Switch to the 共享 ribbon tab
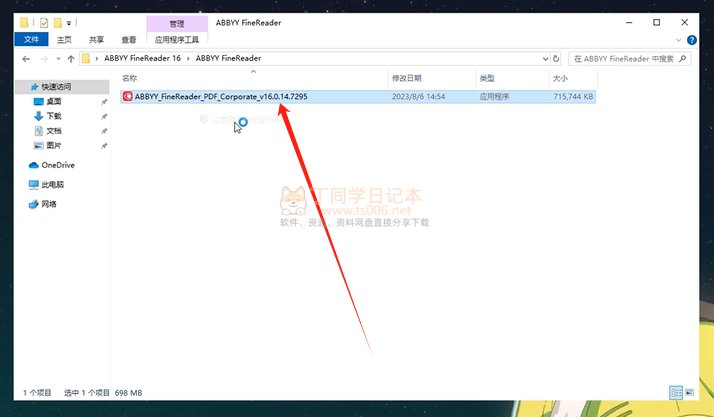The width and height of the screenshot is (714, 417). 97,40
